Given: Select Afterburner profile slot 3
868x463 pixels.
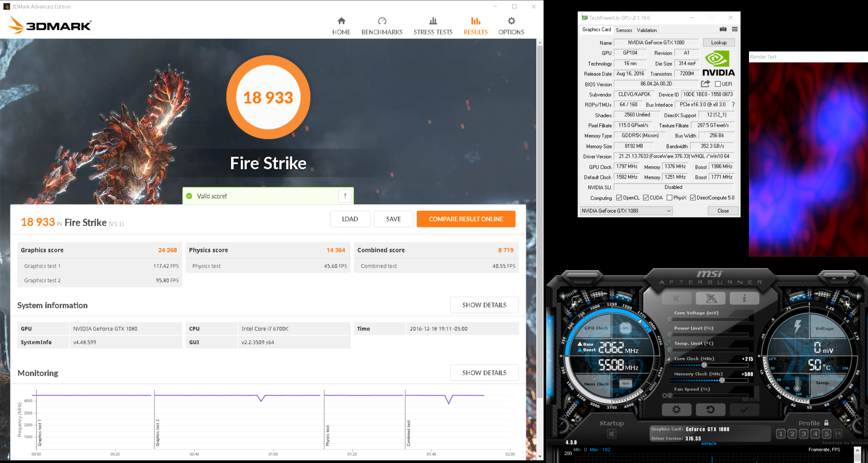Looking at the screenshot, I should coord(804,434).
